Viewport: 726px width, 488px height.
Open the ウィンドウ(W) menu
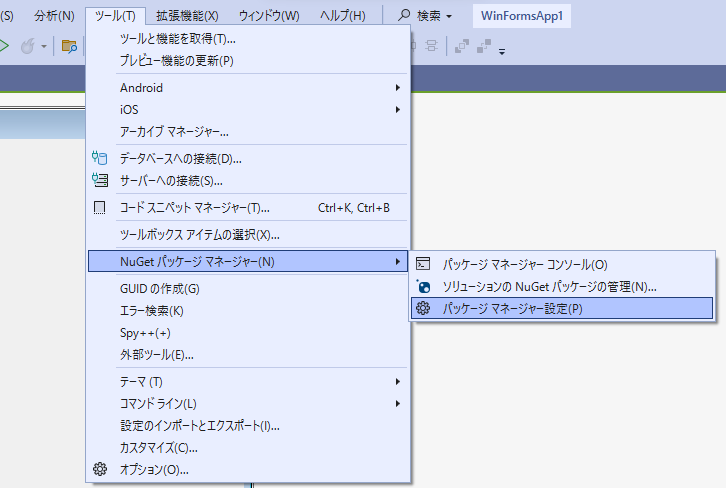(269, 16)
